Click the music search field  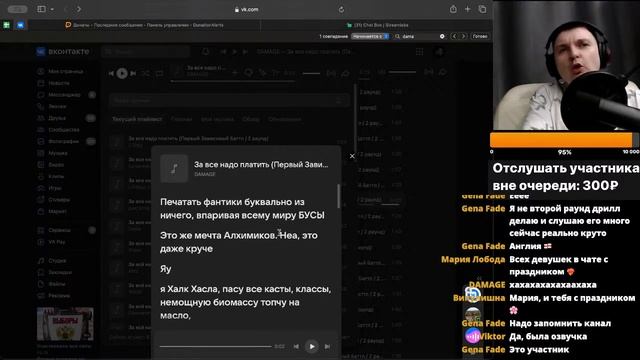[229, 100]
